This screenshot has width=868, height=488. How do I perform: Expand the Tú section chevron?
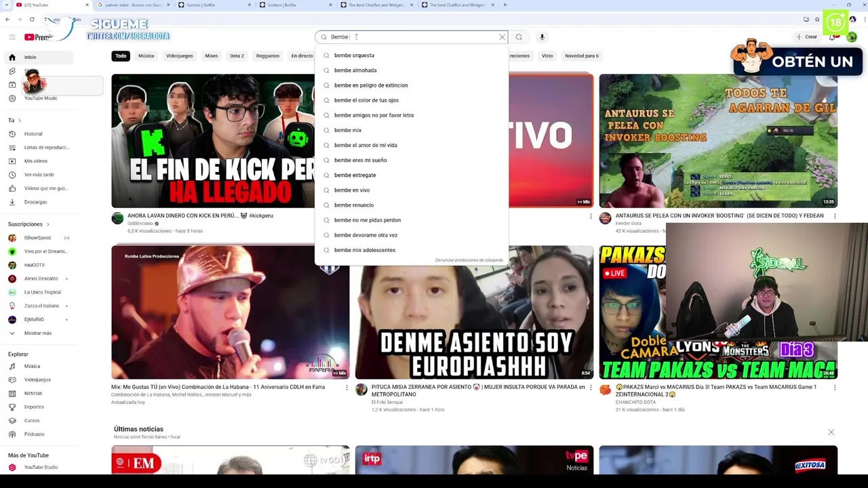[20, 120]
